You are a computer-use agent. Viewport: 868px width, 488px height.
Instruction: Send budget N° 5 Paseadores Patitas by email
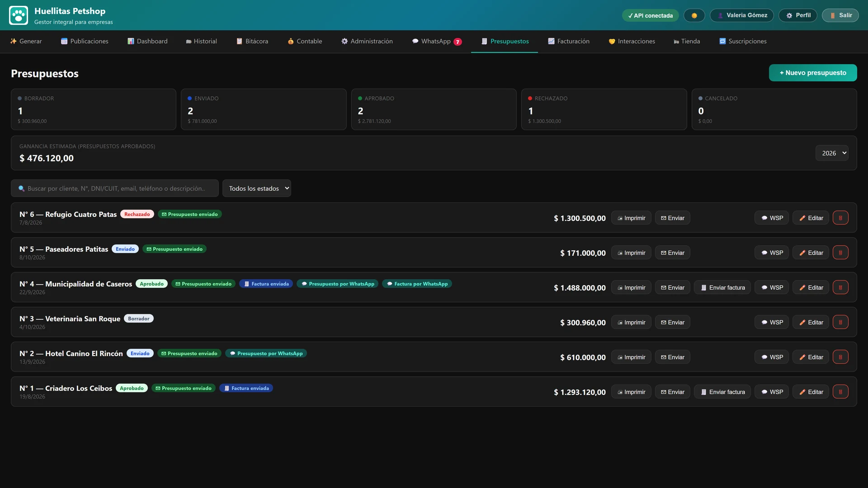(x=672, y=253)
